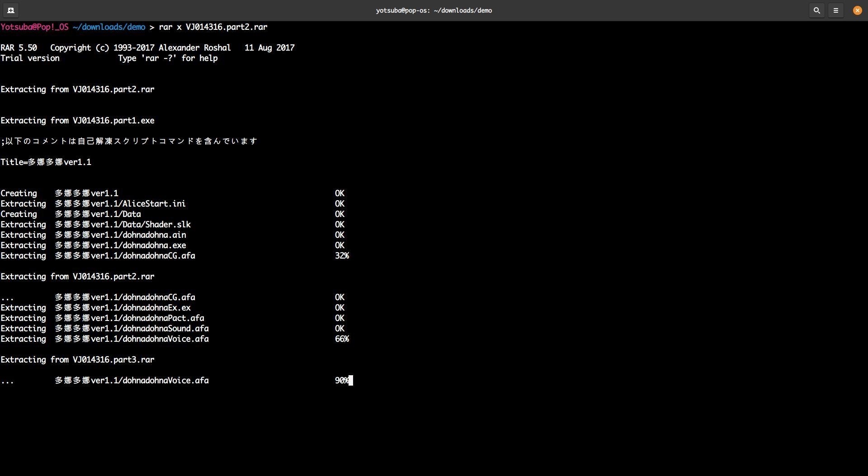Click the window title yotsuba@pop-os text
Image resolution: width=868 pixels, height=476 pixels.
pyautogui.click(x=434, y=10)
